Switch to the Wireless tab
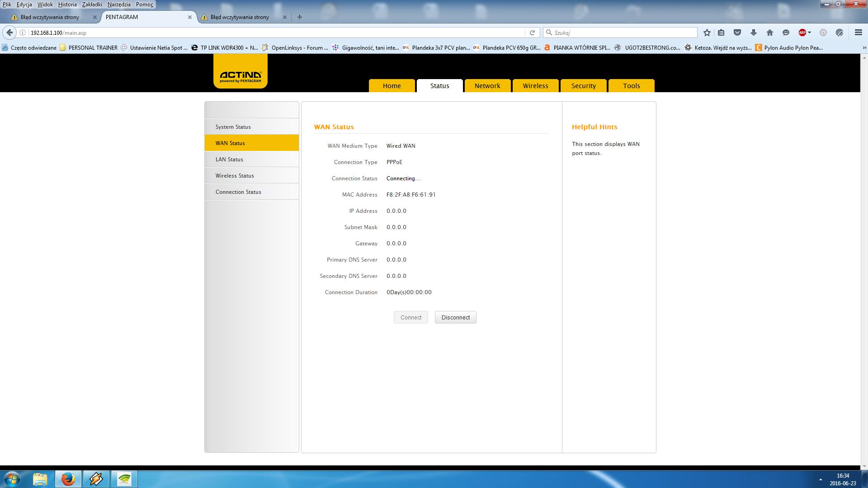The height and width of the screenshot is (488, 868). (x=535, y=86)
